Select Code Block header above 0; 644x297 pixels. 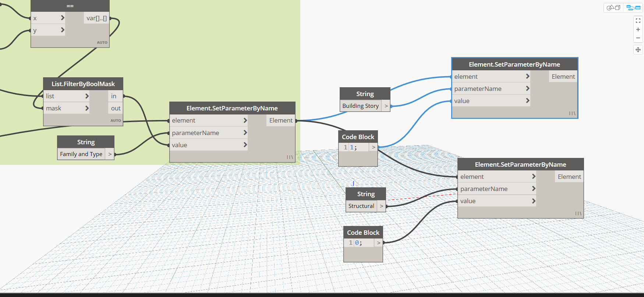tap(363, 233)
